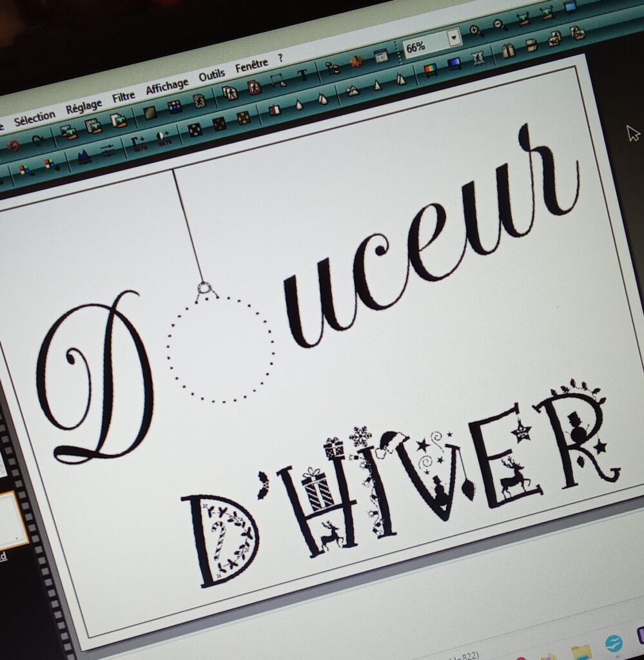
Task: Click inside the 66% zoom field
Action: coord(422,45)
